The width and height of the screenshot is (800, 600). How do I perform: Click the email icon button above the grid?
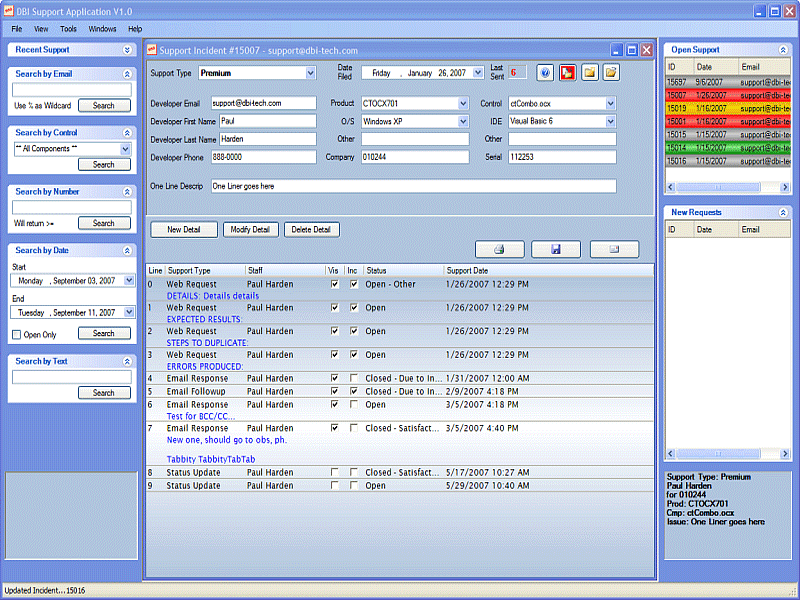614,248
